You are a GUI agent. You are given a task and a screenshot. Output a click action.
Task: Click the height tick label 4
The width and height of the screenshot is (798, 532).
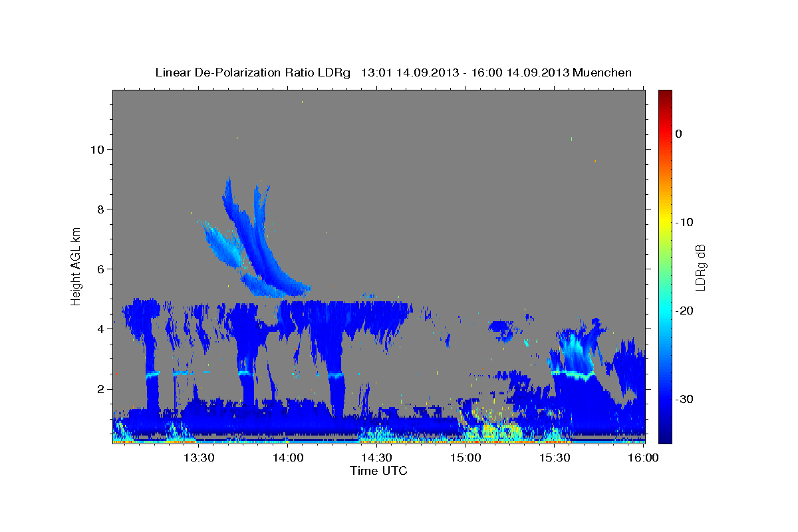tap(100, 329)
